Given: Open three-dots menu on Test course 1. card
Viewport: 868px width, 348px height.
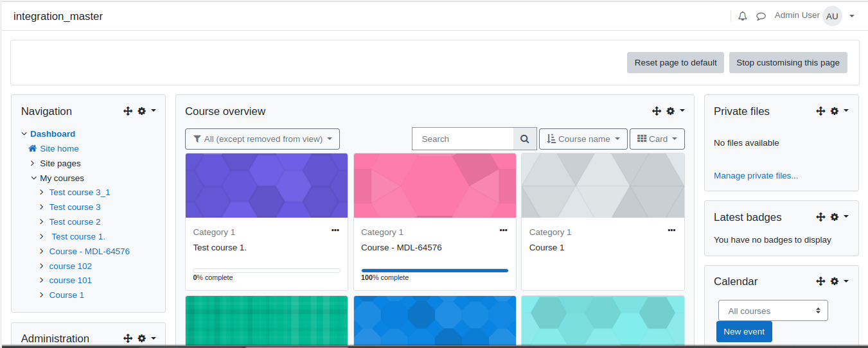Looking at the screenshot, I should pyautogui.click(x=335, y=230).
